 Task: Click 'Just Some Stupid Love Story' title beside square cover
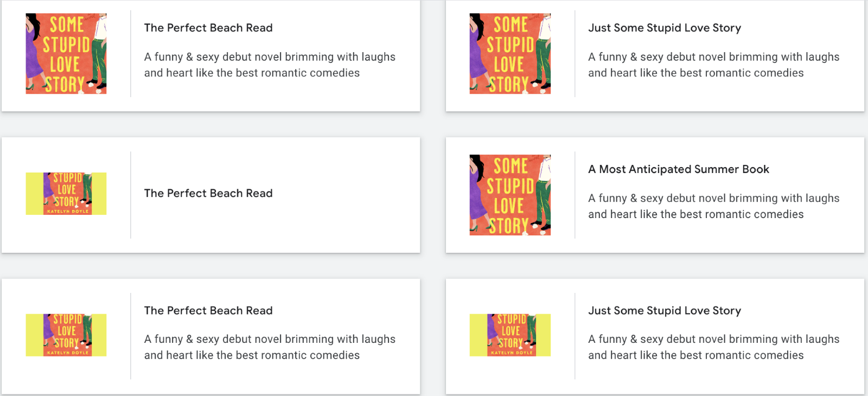pyautogui.click(x=664, y=28)
